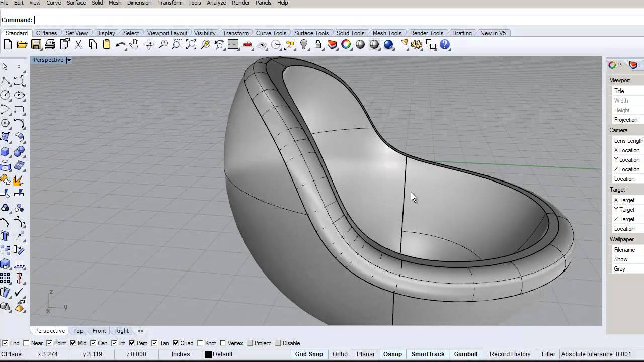The height and width of the screenshot is (362, 644).
Task: Add a viewport tab with the plus button
Action: click(x=140, y=331)
